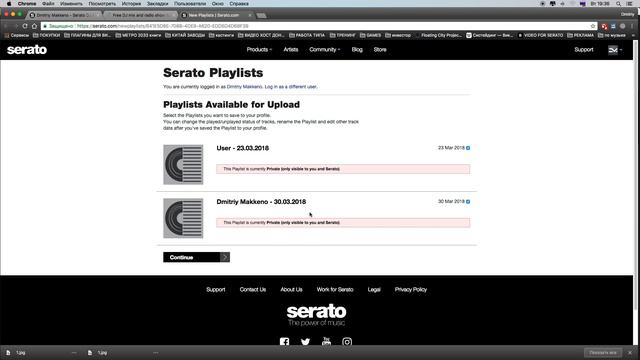Open the Support link in the top header
The image size is (640, 360).
[584, 49]
